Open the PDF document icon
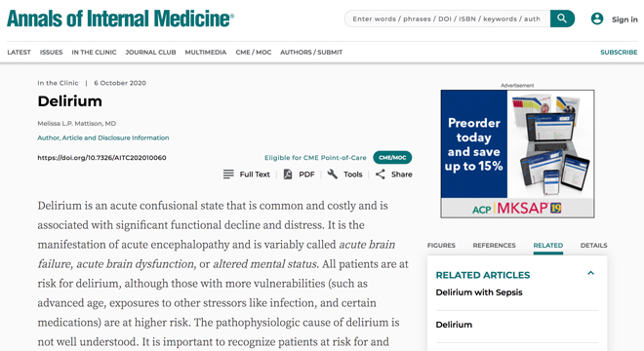 coord(288,175)
